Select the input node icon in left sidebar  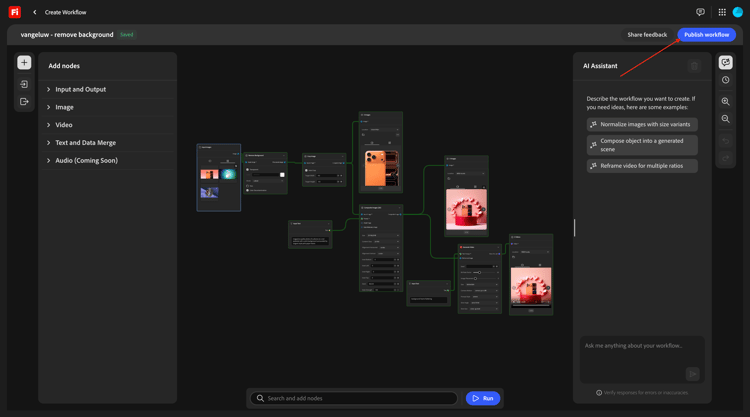[x=24, y=84]
